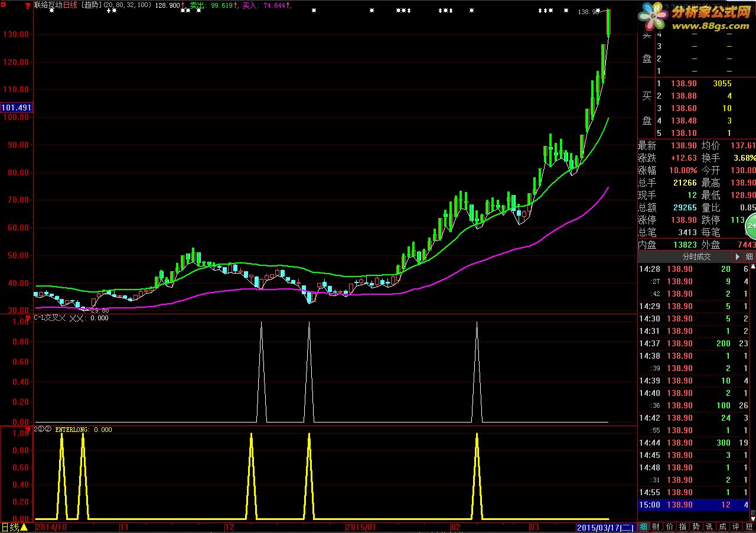Viewport: 756px width, 533px height.
Task: Switch to the 指 tab
Action: coord(683,526)
